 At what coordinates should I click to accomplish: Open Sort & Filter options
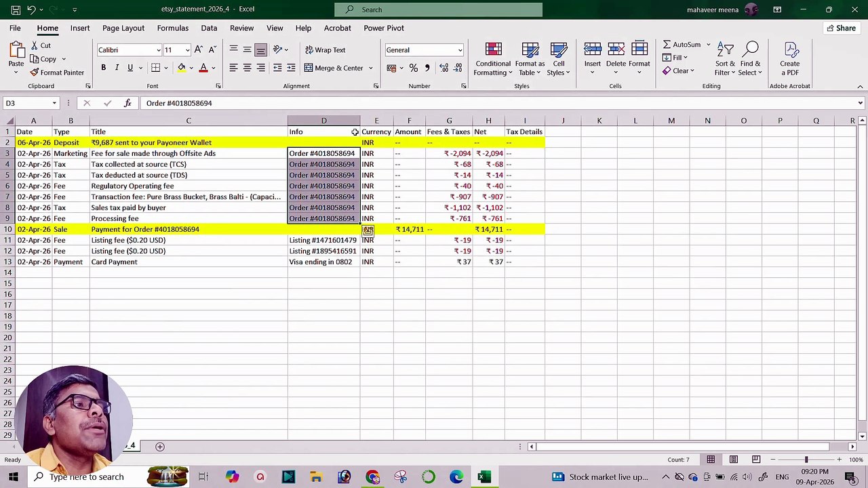coord(725,60)
